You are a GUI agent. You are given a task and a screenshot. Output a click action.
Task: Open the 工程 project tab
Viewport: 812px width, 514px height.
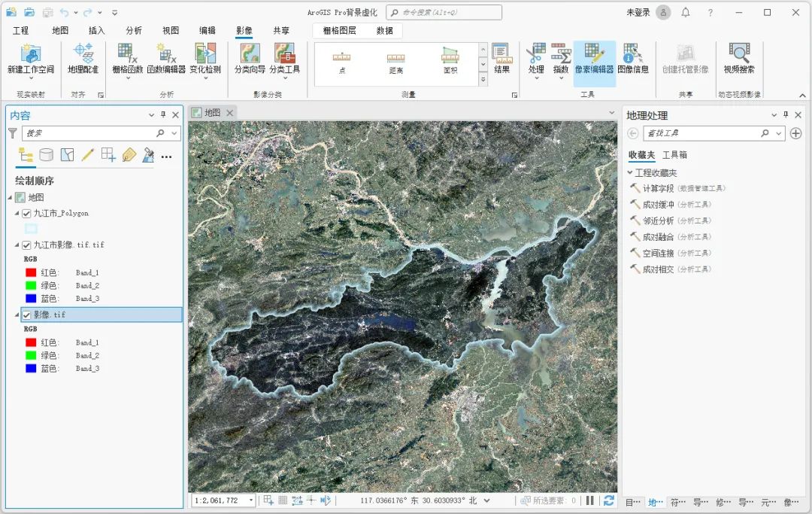click(x=21, y=31)
